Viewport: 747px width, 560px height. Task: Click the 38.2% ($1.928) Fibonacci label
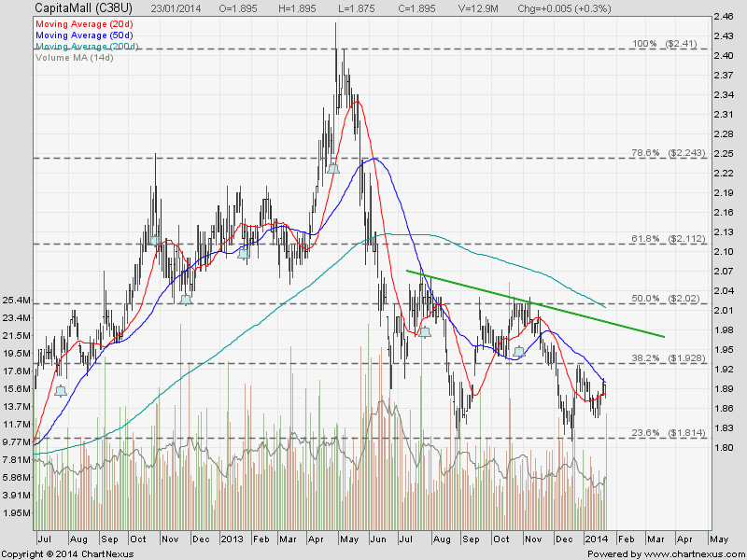668,358
